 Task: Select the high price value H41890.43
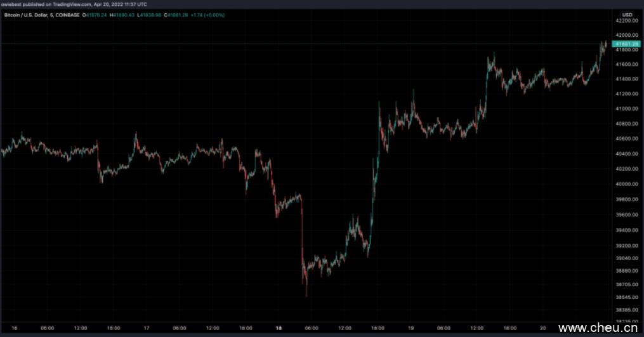(x=126, y=15)
